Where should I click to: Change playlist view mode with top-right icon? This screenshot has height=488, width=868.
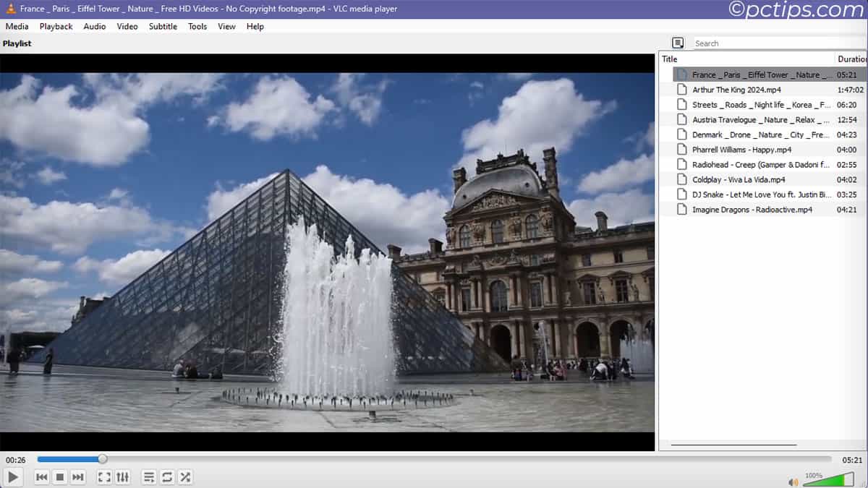coord(677,43)
